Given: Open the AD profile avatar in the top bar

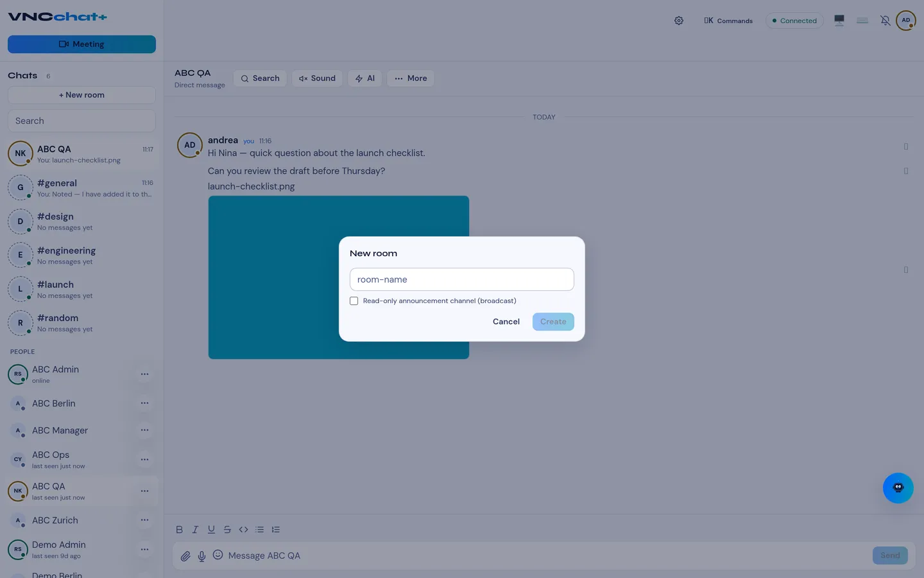Looking at the screenshot, I should pyautogui.click(x=906, y=21).
